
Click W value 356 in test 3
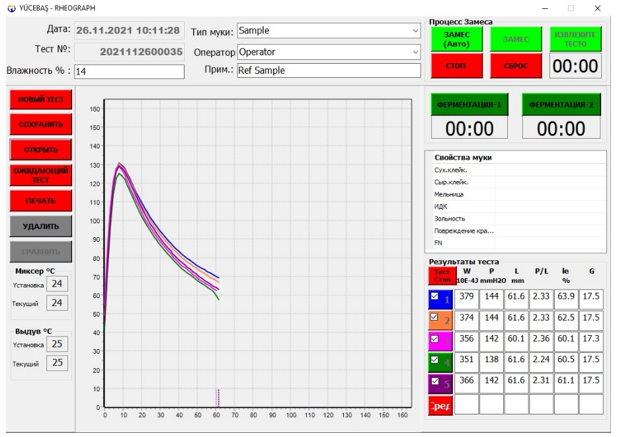point(467,341)
